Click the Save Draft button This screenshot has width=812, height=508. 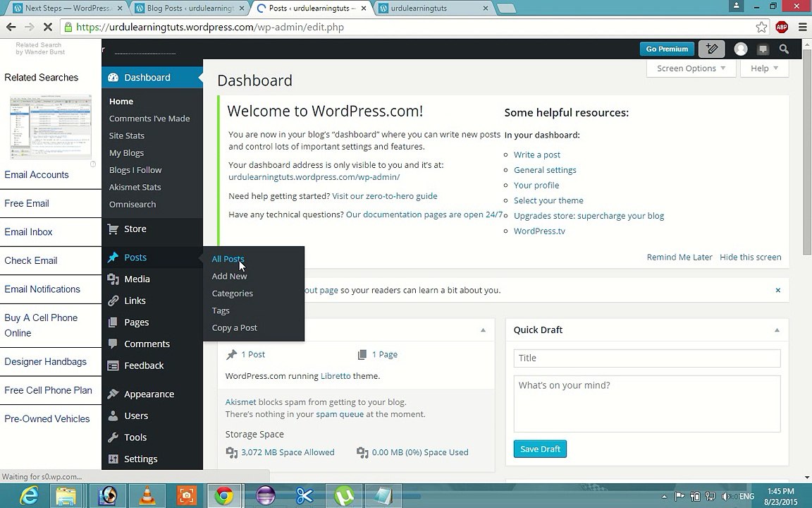pos(540,449)
